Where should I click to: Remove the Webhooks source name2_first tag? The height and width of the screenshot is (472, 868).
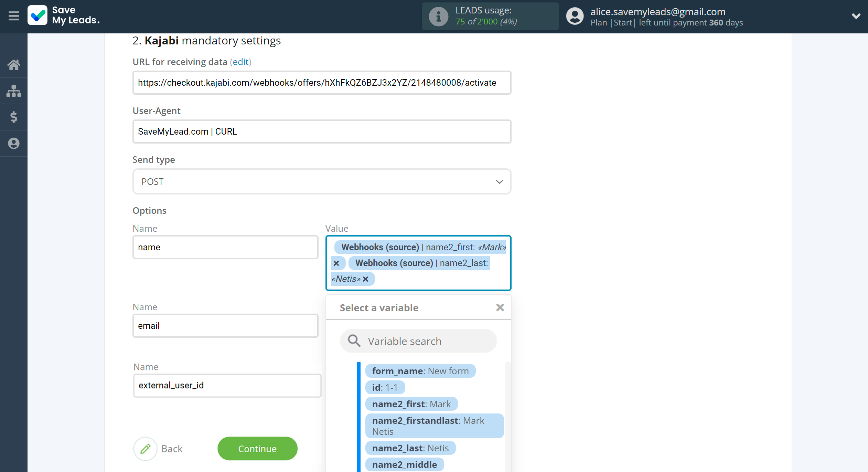[x=336, y=262]
